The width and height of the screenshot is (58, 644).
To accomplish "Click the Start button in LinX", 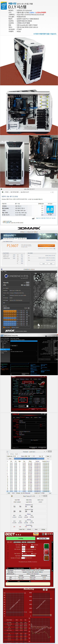I will click(x=10, y=459).
